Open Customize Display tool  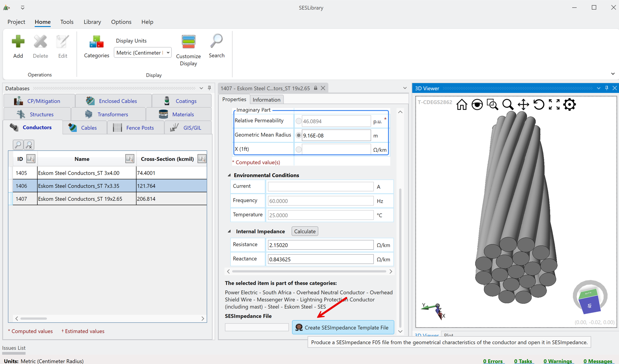(188, 50)
